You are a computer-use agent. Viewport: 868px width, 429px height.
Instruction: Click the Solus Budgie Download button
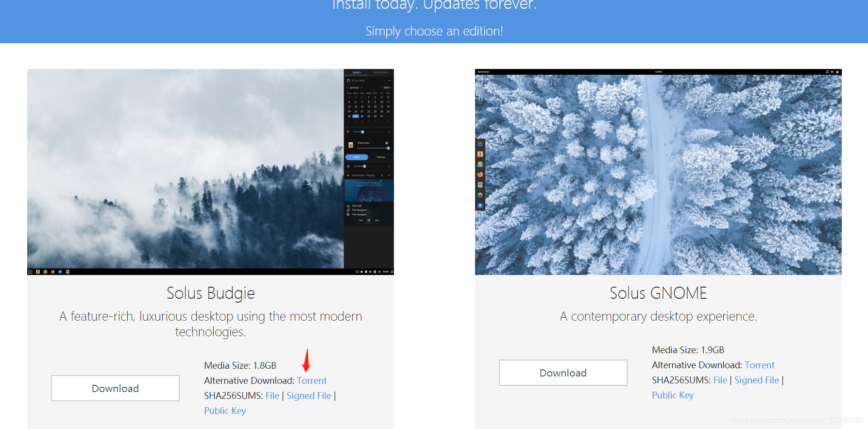pos(115,388)
